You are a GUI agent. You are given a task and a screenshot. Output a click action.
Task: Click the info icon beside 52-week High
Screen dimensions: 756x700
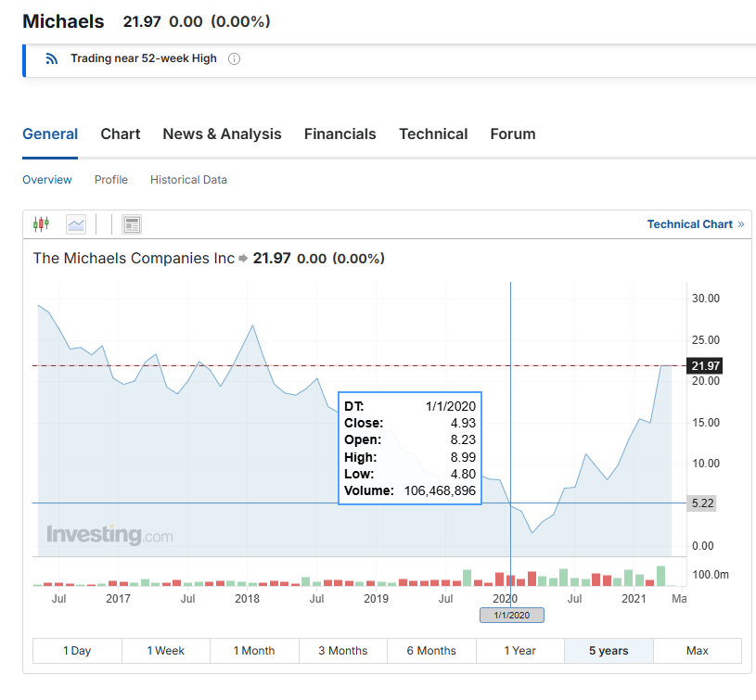(234, 59)
